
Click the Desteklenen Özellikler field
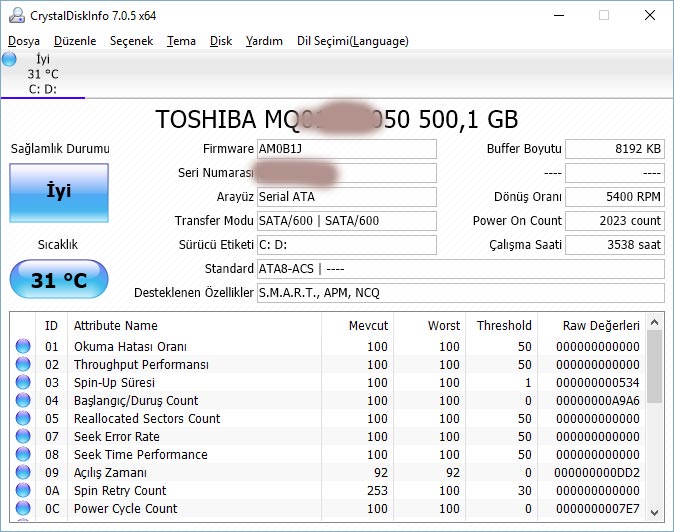pyautogui.click(x=461, y=293)
